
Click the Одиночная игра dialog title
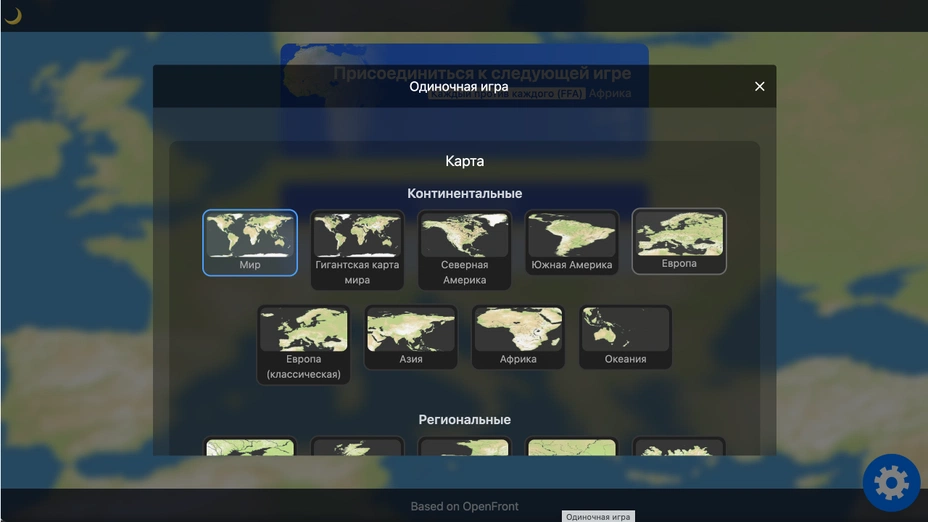point(458,87)
